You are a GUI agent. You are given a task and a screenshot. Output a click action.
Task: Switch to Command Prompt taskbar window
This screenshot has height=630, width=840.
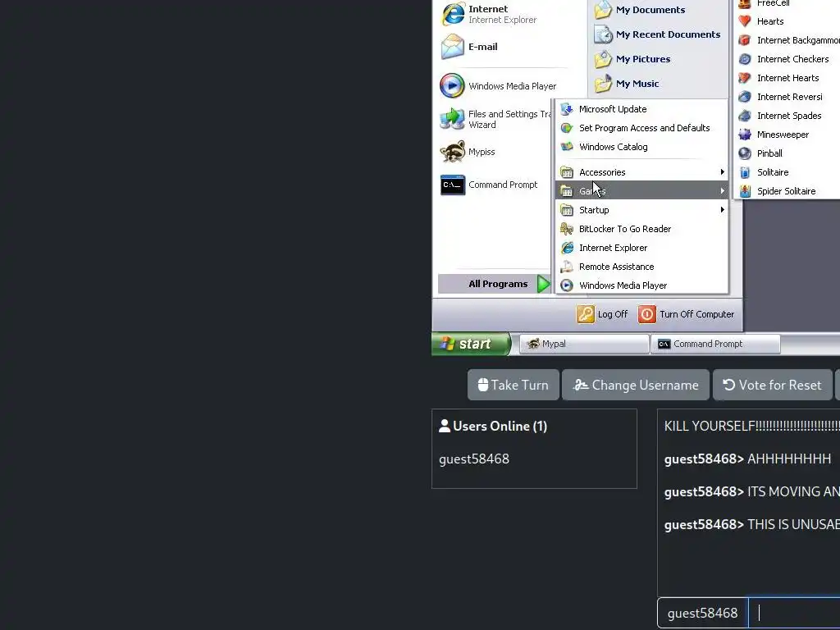click(x=715, y=344)
